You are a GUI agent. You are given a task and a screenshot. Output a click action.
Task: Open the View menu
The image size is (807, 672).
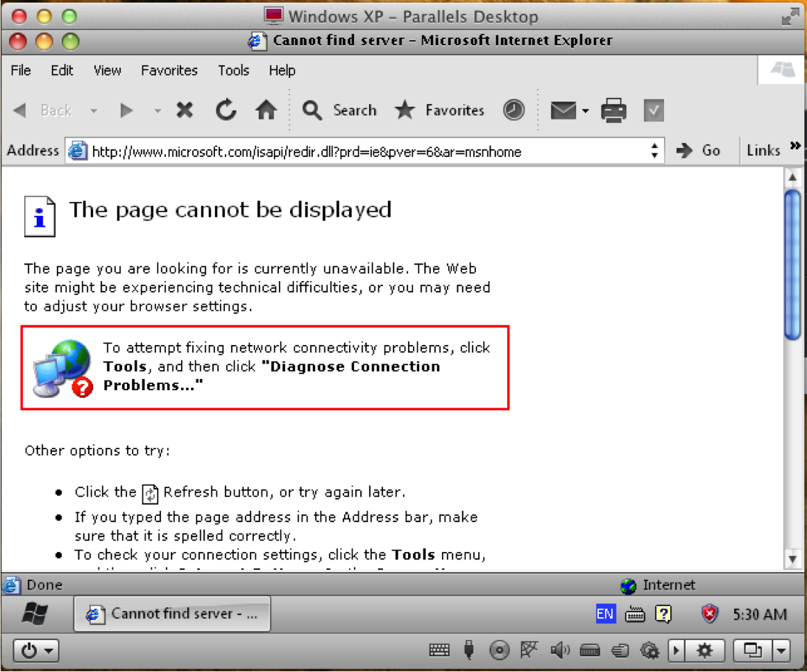click(x=107, y=70)
